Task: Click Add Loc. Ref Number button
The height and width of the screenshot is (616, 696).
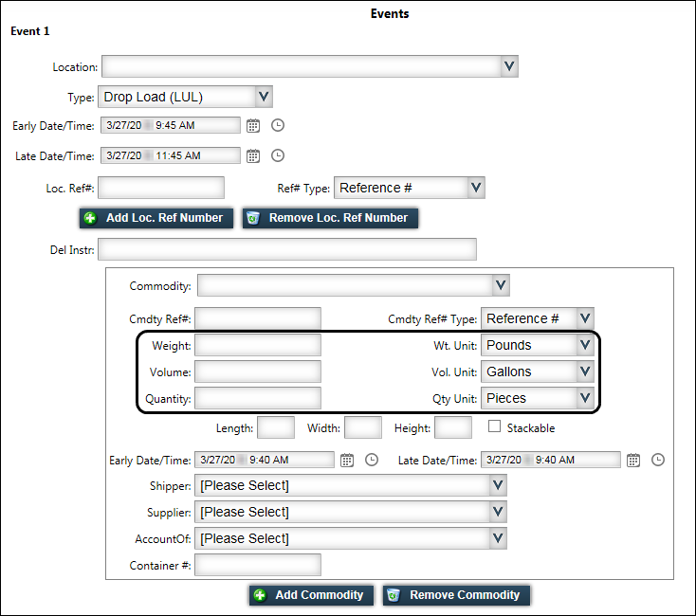Action: pyautogui.click(x=156, y=218)
